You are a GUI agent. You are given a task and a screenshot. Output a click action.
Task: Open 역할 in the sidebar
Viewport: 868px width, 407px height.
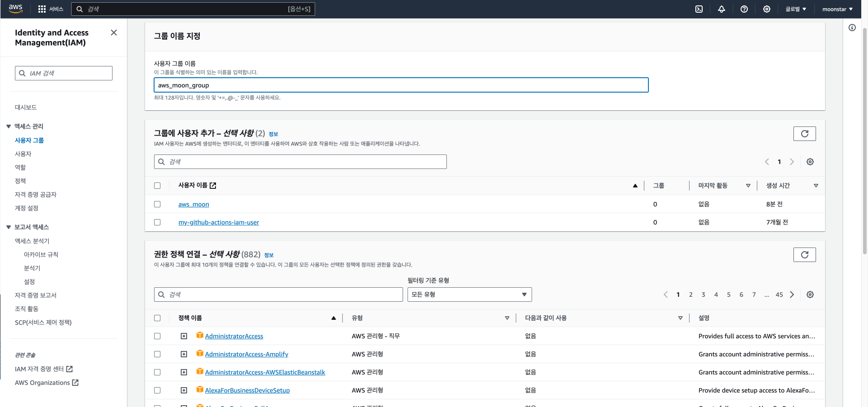(x=20, y=168)
